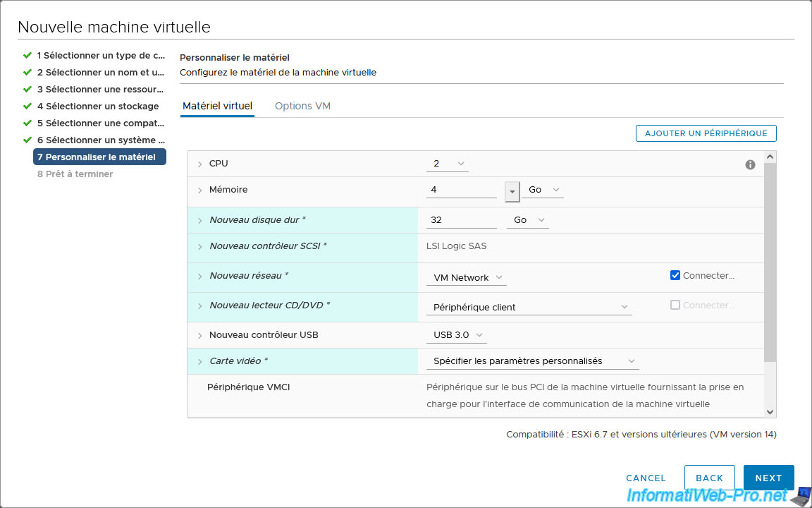Screen dimensions: 812x508
Task: Go to step 4 Sélectionner un stockage
Action: click(97, 107)
